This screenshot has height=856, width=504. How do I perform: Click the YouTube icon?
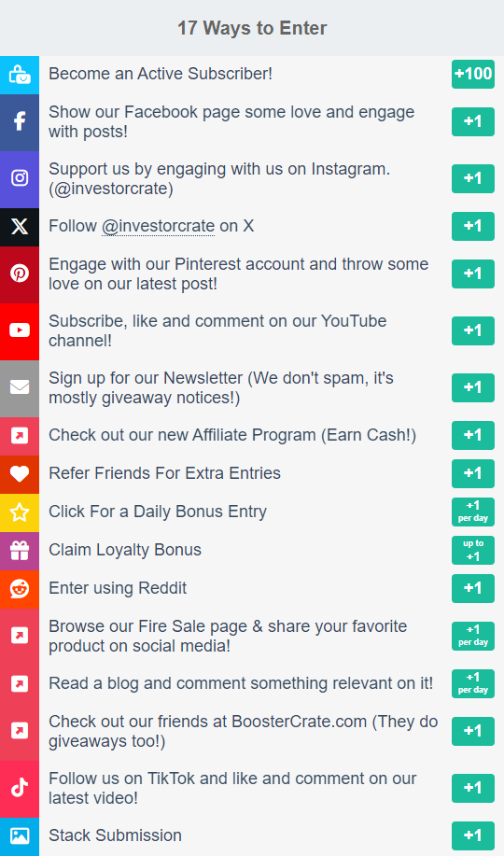coord(20,330)
